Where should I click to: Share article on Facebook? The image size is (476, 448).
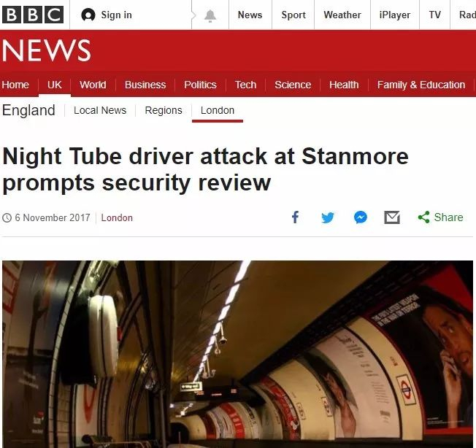(x=295, y=217)
